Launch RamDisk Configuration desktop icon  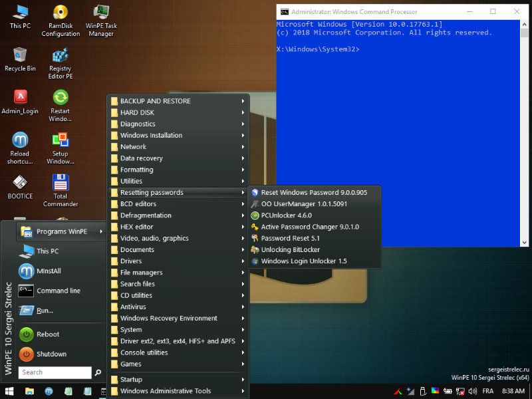[x=61, y=21]
